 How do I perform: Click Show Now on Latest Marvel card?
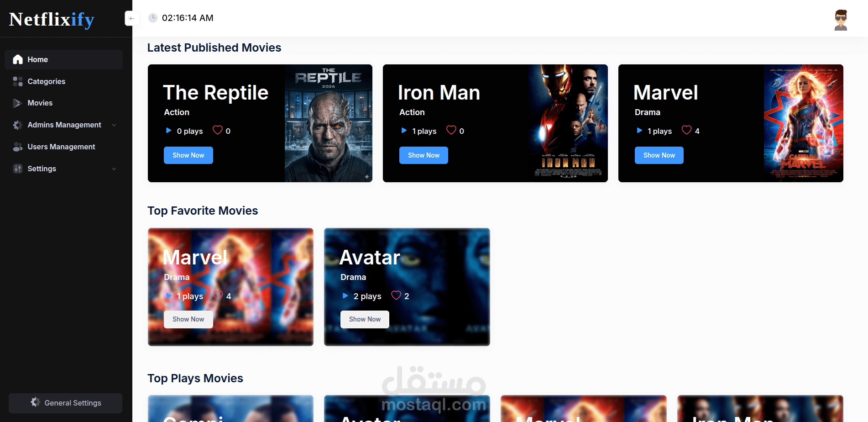[x=659, y=155]
